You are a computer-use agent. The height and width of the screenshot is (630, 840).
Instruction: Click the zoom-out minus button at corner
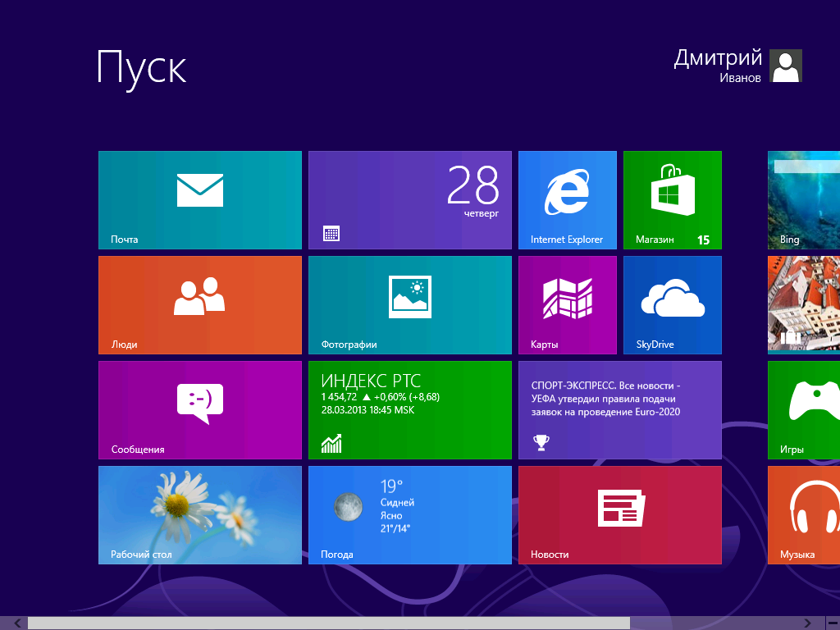point(833,623)
